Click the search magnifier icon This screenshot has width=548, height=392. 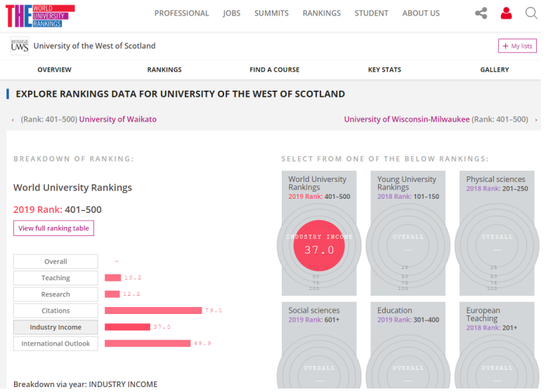coord(531,13)
